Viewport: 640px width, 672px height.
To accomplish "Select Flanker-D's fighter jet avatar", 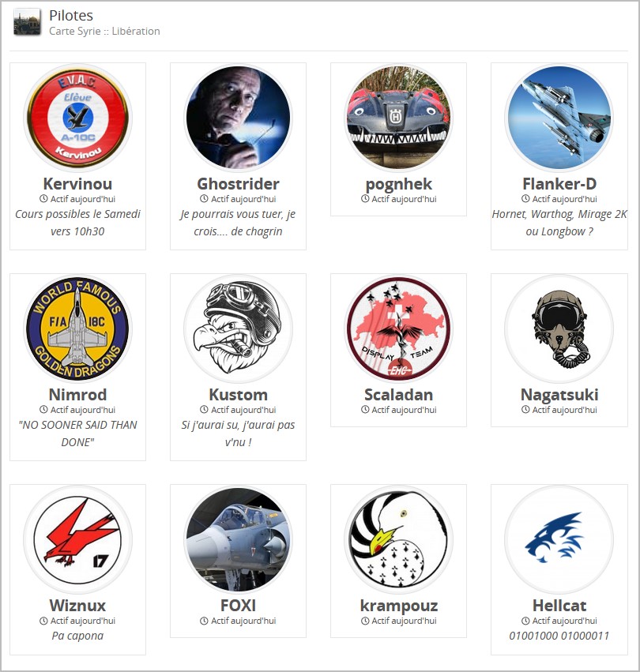I will click(x=559, y=118).
